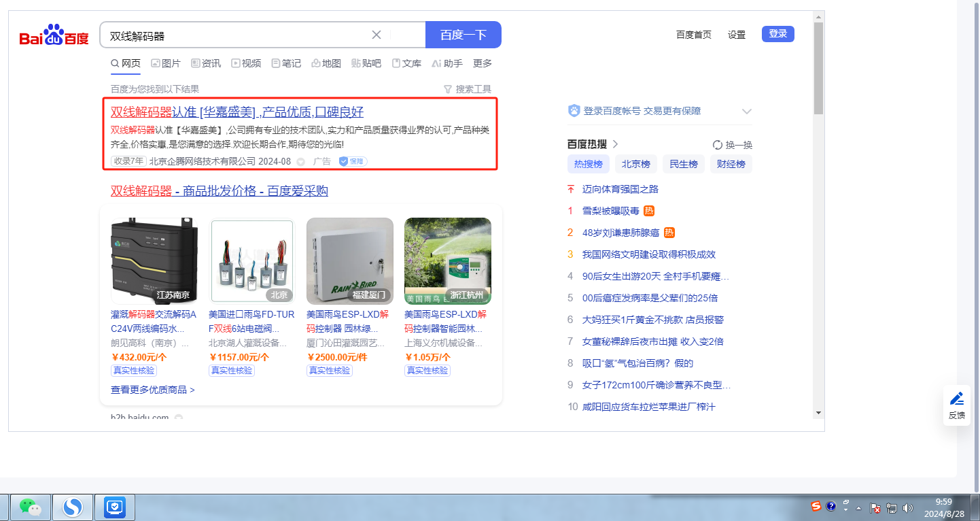Clear the search box with the X icon

[x=377, y=35]
